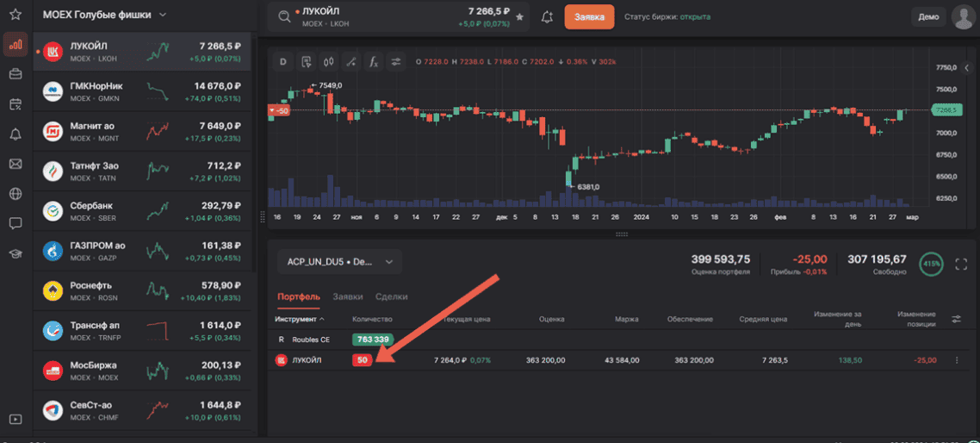Click the instrument search field showing ЛУКОЙЛ
Screen dimensions: 980x443
pyautogui.click(x=399, y=17)
